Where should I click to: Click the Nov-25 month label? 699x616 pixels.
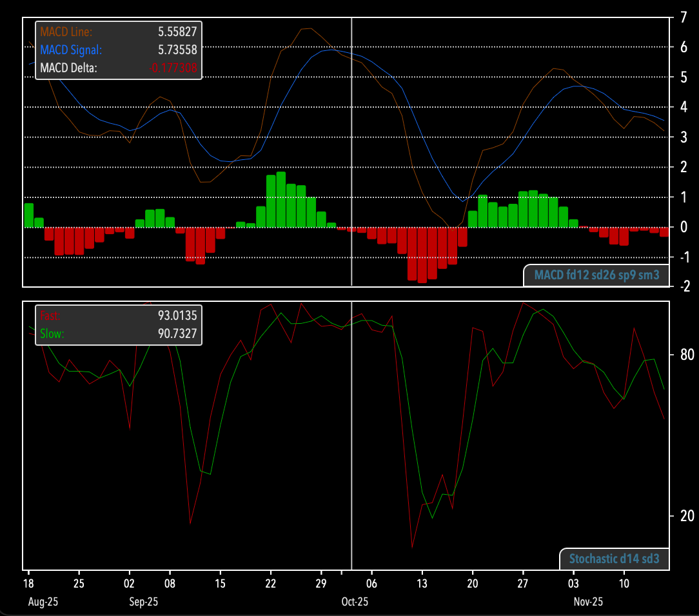tap(588, 602)
